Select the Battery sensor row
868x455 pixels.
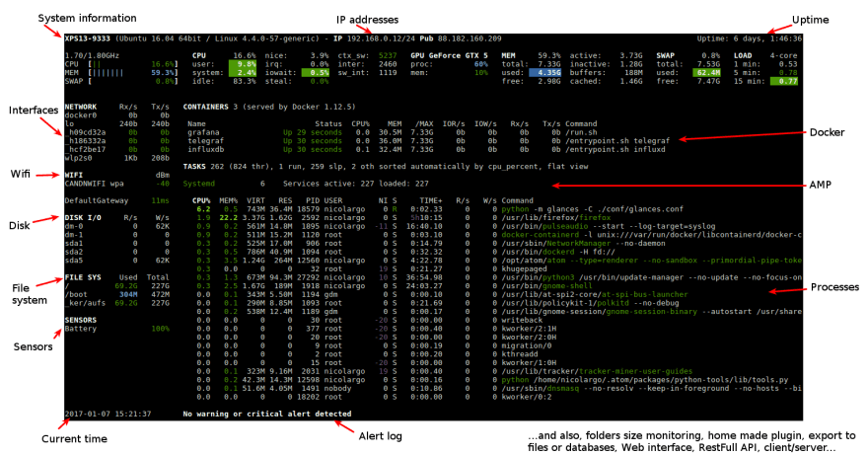116,329
